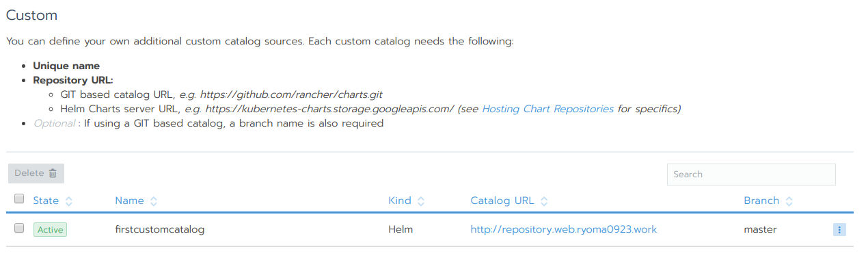The height and width of the screenshot is (258, 868).
Task: Focus the Search input field
Action: tap(751, 175)
